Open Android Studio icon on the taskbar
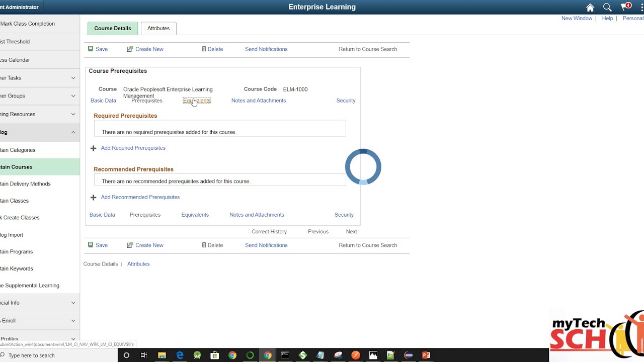 (x=197, y=355)
